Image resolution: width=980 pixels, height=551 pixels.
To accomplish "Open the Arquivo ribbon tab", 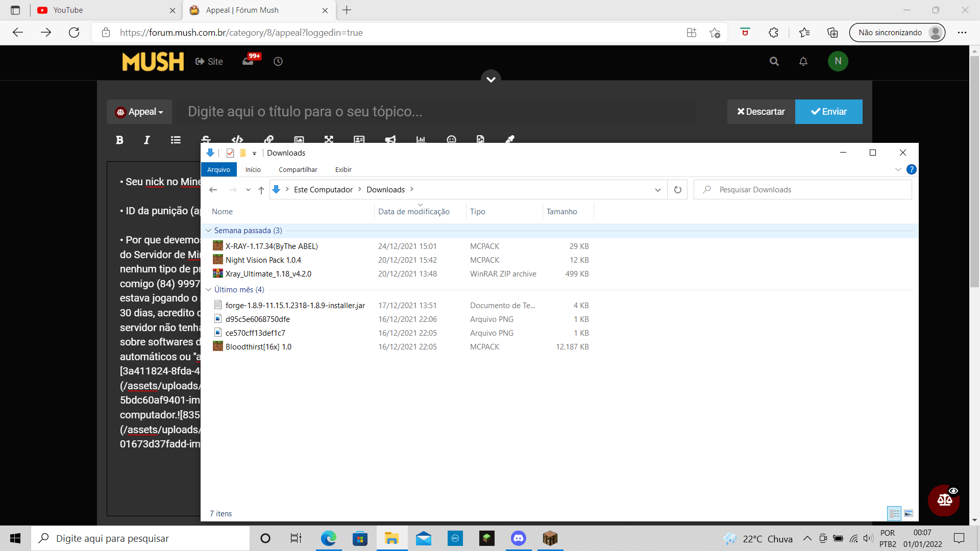I will tap(218, 169).
